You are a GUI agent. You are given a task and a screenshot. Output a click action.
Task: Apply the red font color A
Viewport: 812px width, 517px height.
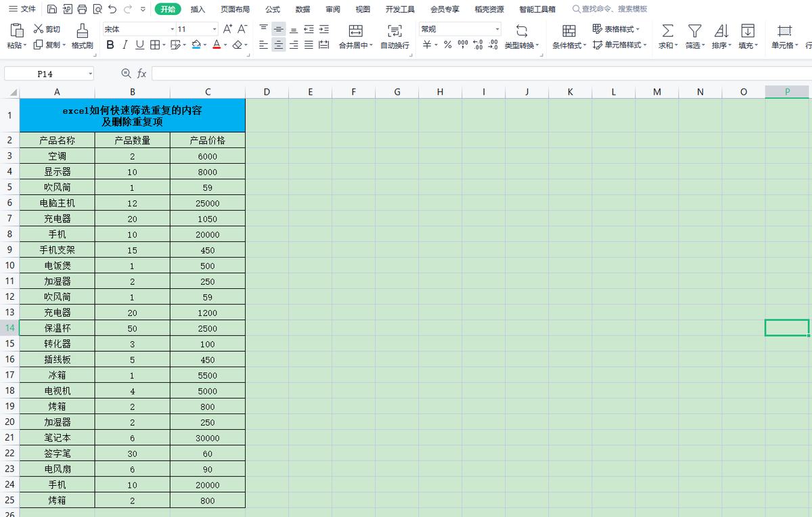coord(217,45)
